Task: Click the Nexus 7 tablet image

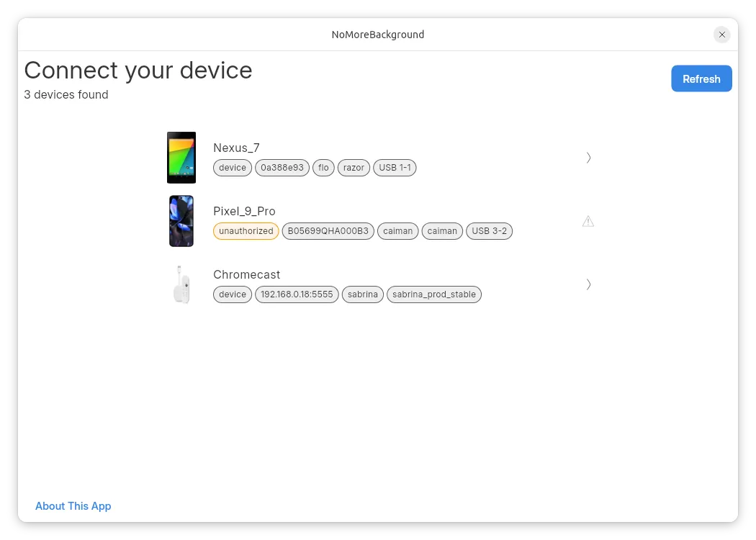Action: tap(181, 158)
